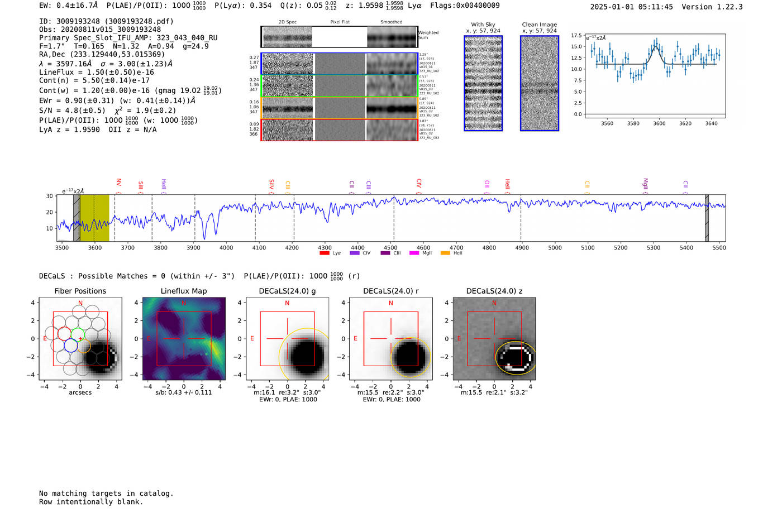Click the red-bordered fiber spectrum row

coord(339,130)
